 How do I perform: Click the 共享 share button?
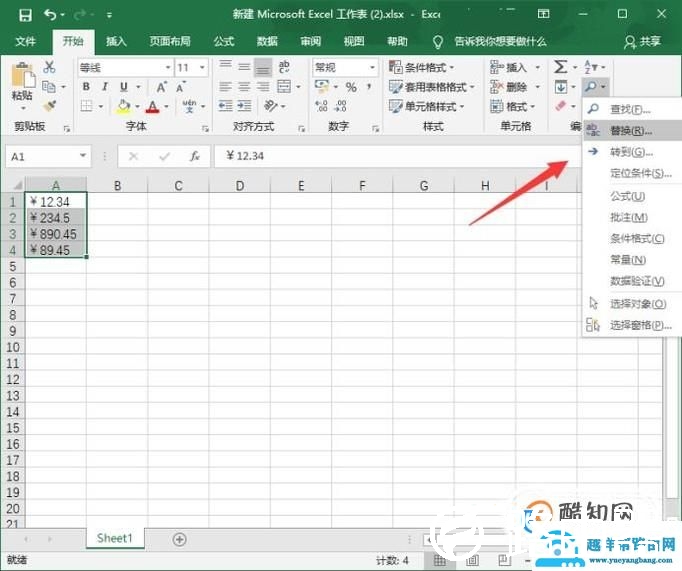coord(642,42)
